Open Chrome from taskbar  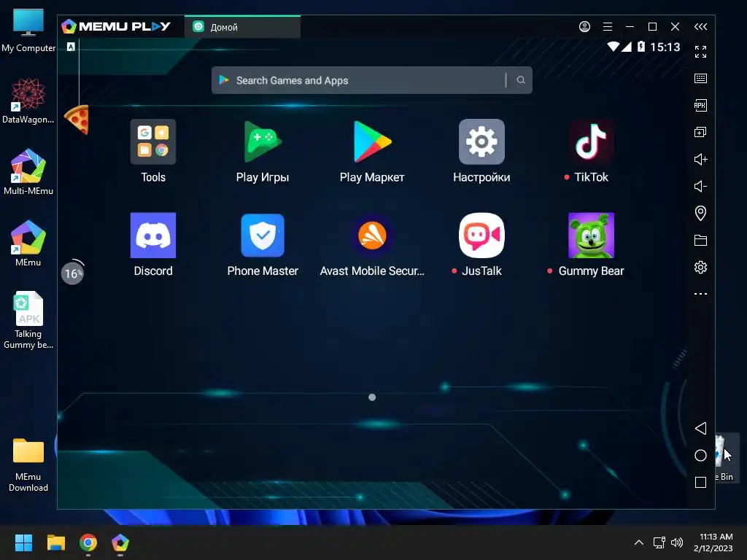point(88,542)
